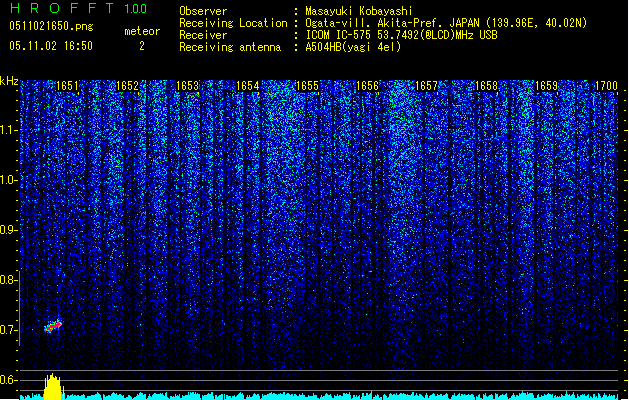
Task: Click the 'Receiving Location' field label
Action: (x=233, y=23)
